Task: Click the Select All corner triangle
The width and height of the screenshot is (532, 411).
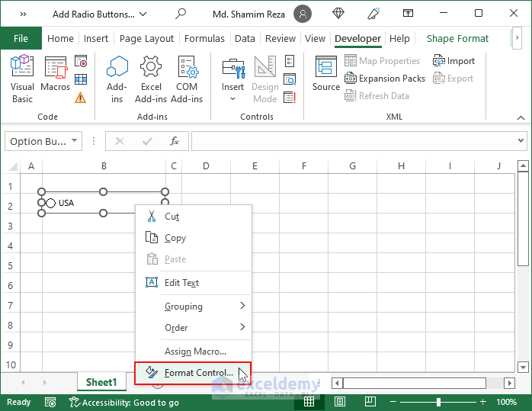Action: click(12, 166)
